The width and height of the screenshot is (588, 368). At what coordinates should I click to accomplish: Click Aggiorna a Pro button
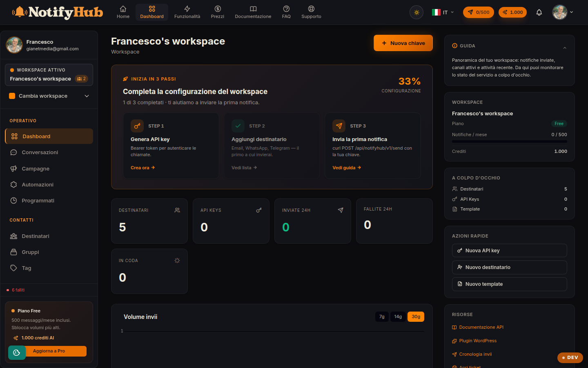click(x=49, y=351)
